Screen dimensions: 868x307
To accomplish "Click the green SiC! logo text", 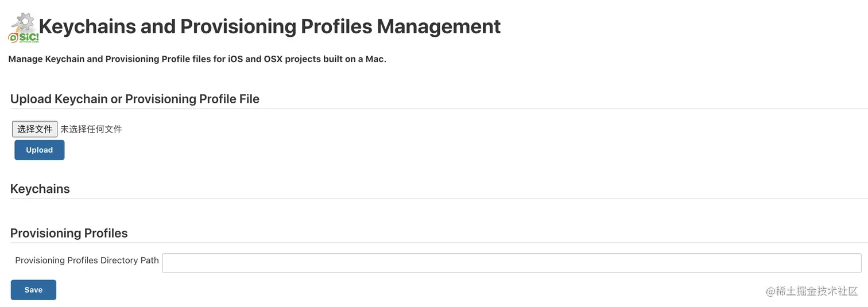I will click(x=28, y=37).
